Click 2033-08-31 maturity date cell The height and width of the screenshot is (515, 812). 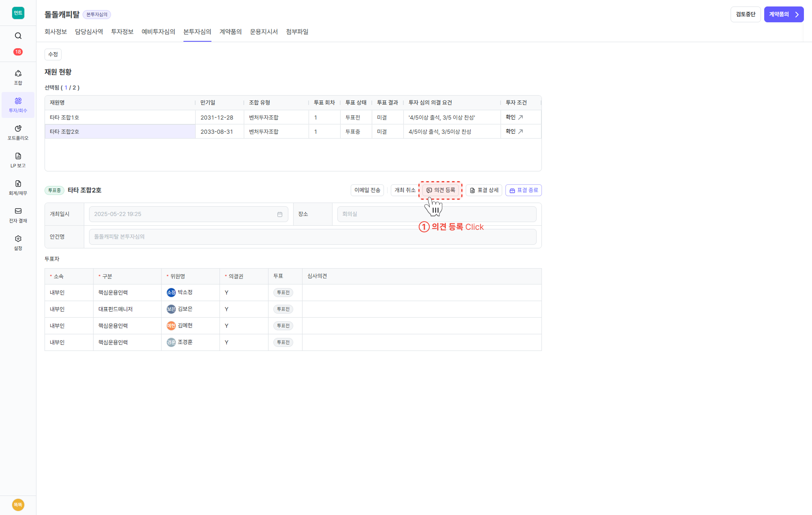[220, 131]
